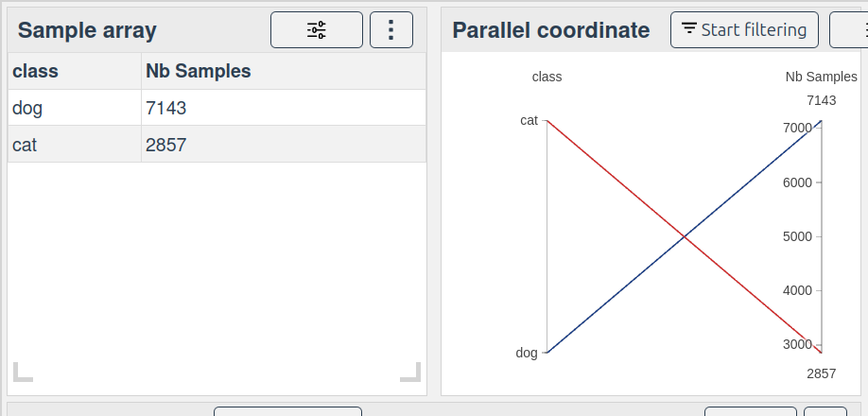Click the 2857 cell in the table
This screenshot has height=416, width=868.
click(284, 145)
